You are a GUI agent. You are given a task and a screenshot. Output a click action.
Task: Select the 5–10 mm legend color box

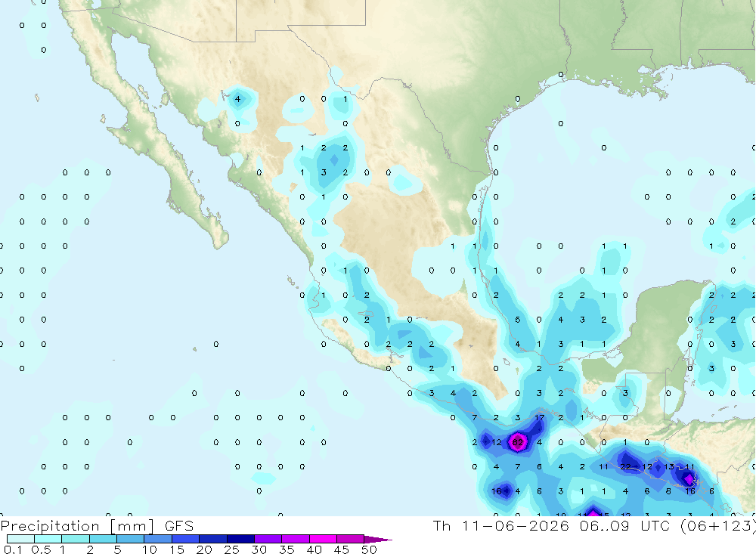[x=131, y=539]
